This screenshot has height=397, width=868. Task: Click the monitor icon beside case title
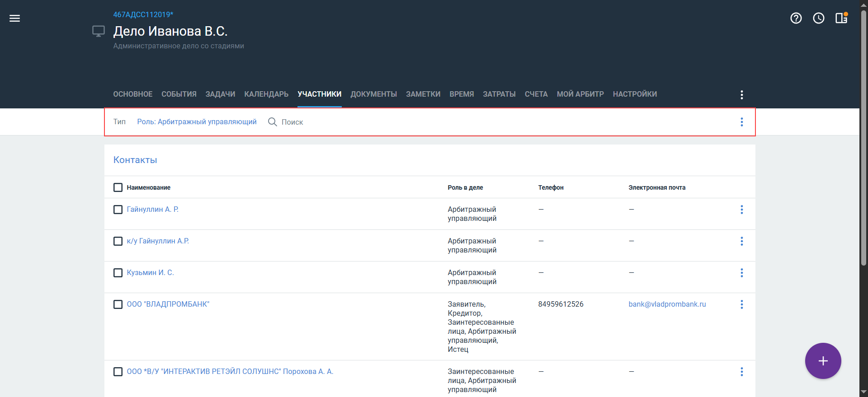pos(99,31)
